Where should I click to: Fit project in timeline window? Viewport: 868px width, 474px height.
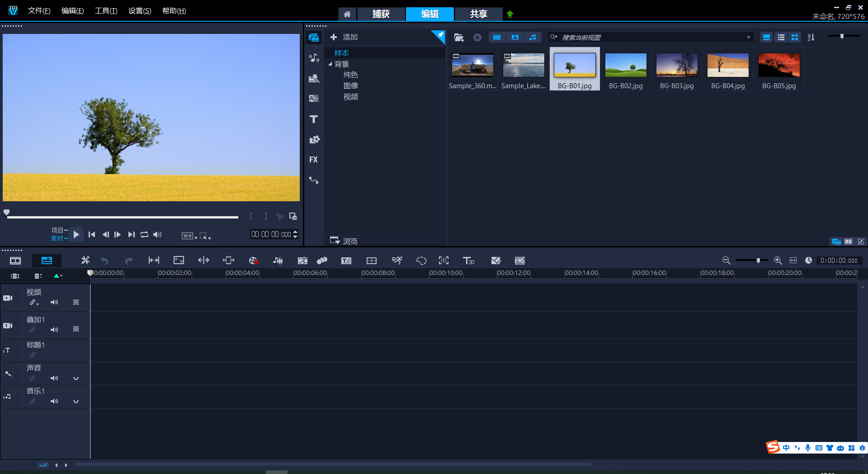tap(793, 261)
